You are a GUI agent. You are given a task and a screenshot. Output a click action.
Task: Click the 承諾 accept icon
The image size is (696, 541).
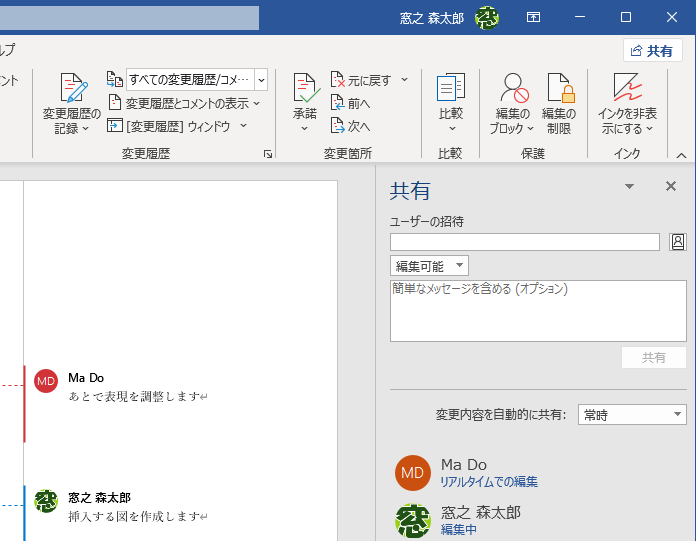(x=305, y=88)
